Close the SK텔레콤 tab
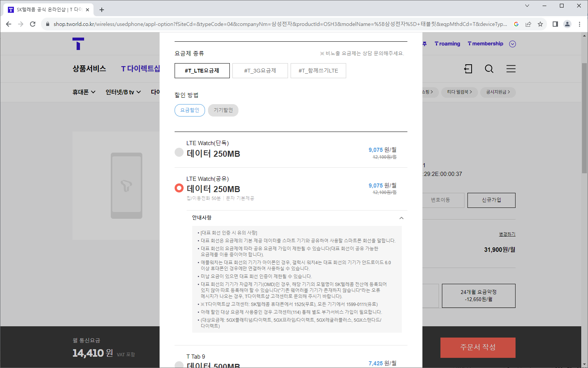This screenshot has width=588, height=368. coord(87,10)
